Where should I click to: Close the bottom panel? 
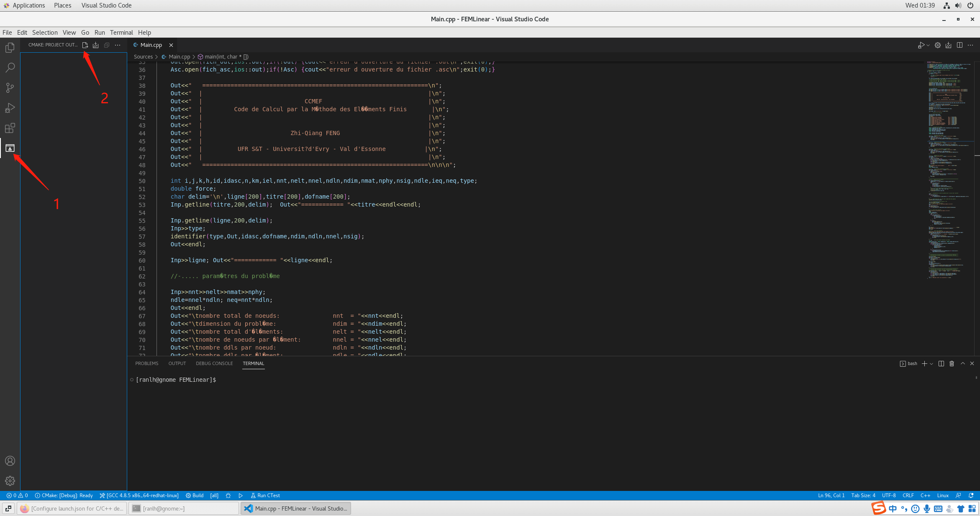point(972,363)
